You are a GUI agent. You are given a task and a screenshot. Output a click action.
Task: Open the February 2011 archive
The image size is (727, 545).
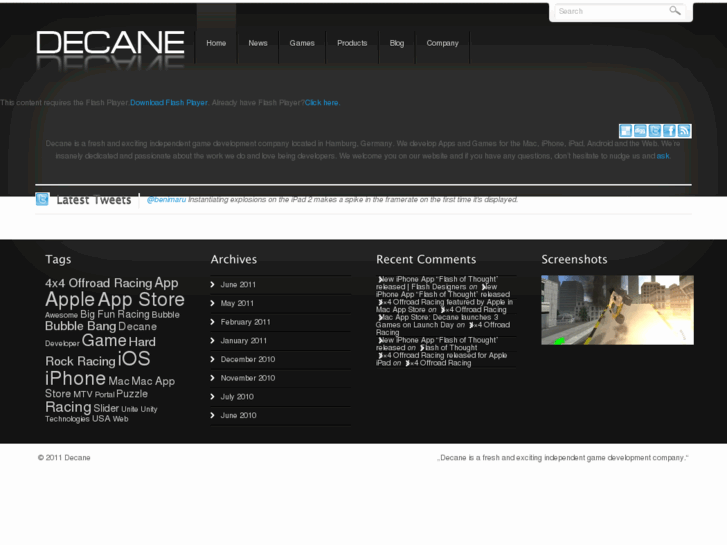tap(245, 322)
